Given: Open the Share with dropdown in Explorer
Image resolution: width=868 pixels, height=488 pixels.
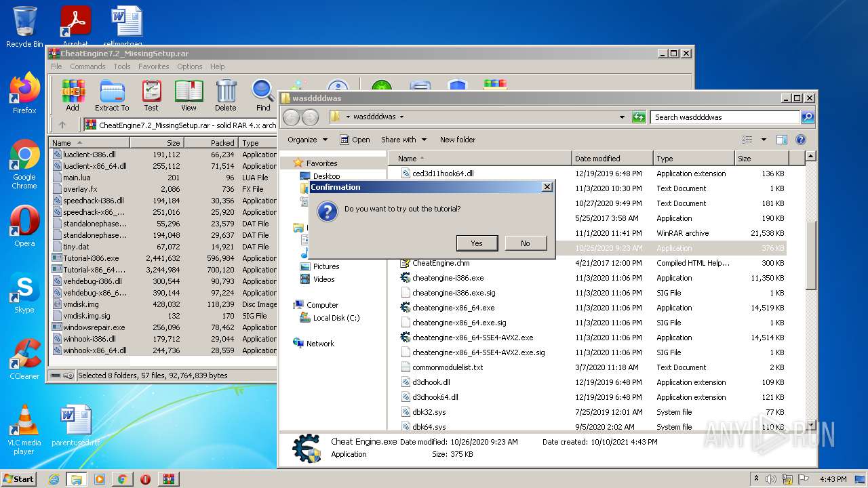Looking at the screenshot, I should [x=404, y=140].
